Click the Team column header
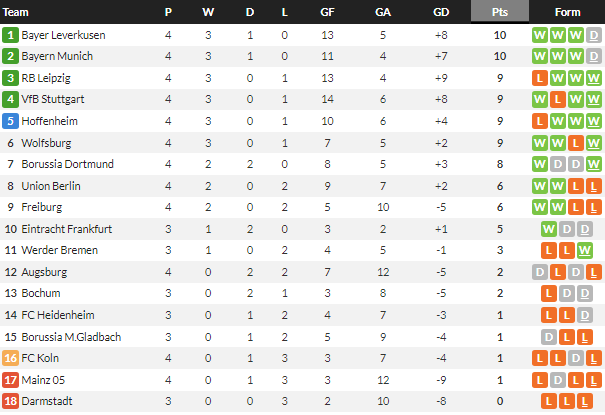This screenshot has width=605, height=415. [17, 12]
